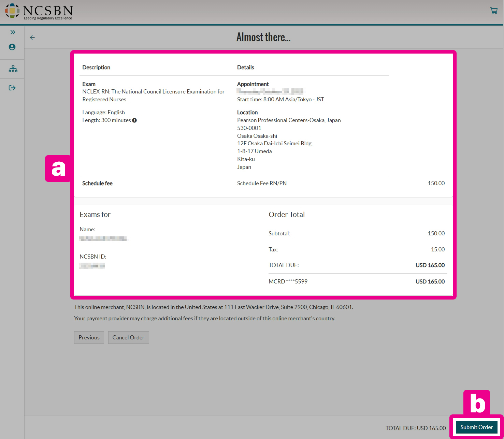Image resolution: width=504 pixels, height=439 pixels.
Task: Click the 'Osaka Osaka-shi' address line
Action: (257, 136)
